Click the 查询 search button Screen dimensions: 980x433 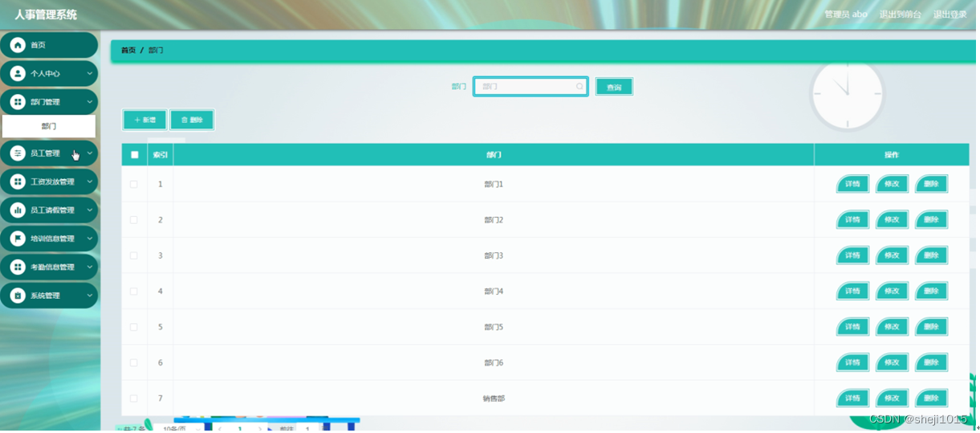click(614, 87)
